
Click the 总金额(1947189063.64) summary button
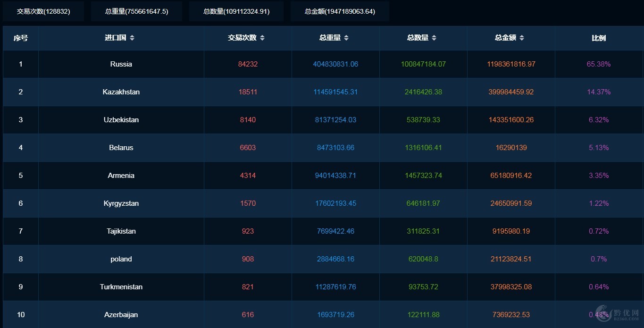[x=340, y=11]
